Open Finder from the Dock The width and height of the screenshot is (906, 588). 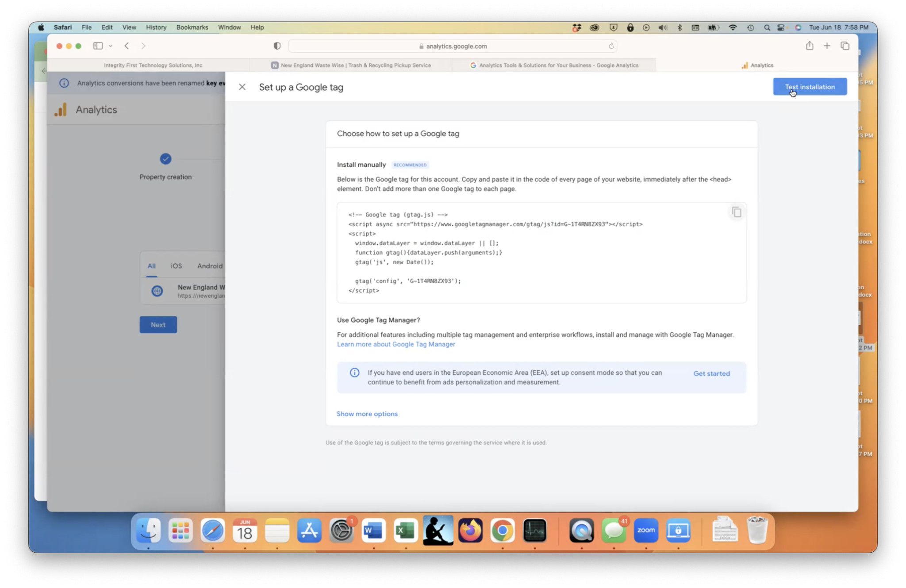pos(148,530)
